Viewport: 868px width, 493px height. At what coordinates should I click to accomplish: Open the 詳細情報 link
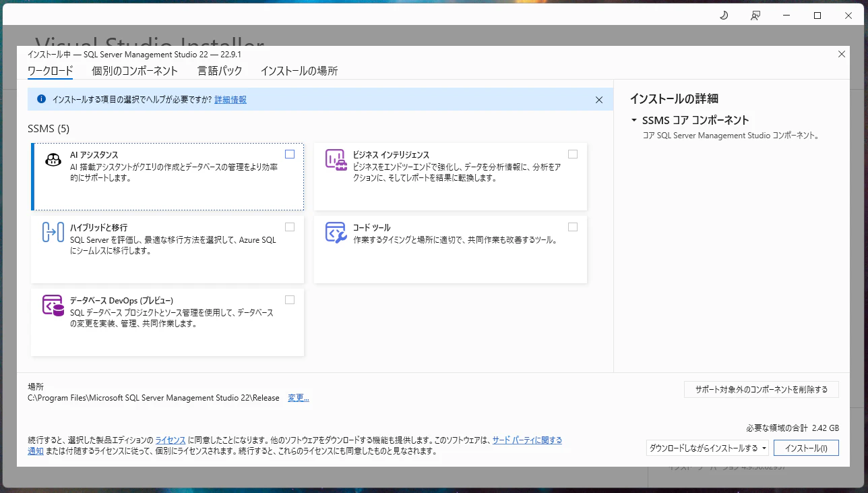(x=230, y=100)
